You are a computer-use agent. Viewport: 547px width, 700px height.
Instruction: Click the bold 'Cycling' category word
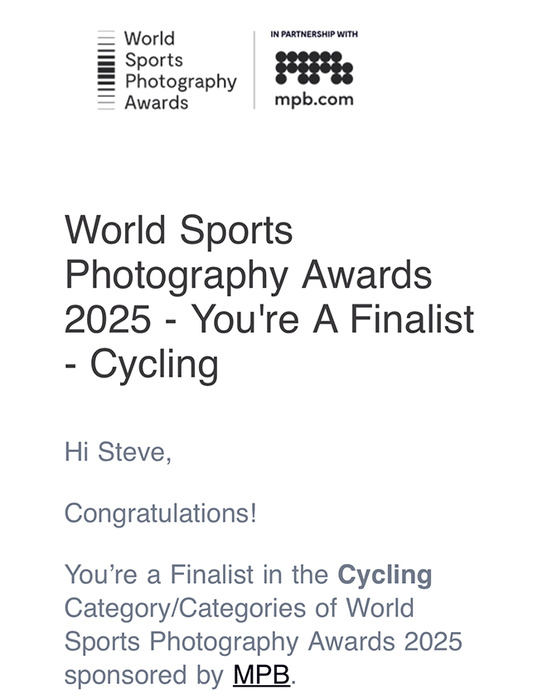tap(385, 575)
